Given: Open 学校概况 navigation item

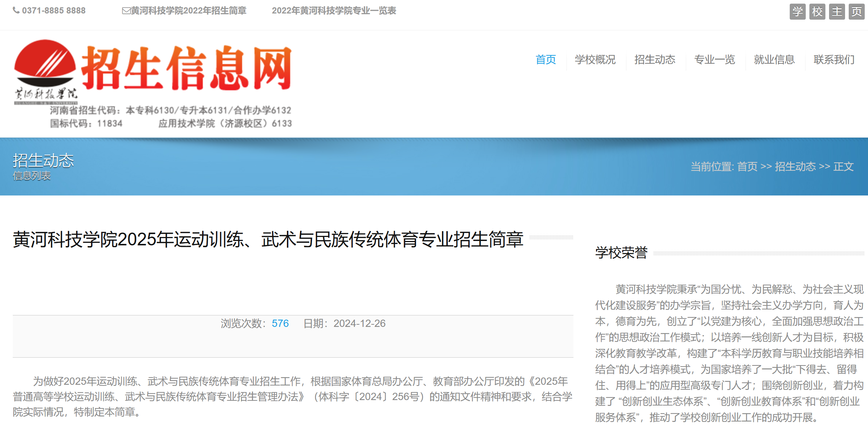Looking at the screenshot, I should tap(595, 59).
